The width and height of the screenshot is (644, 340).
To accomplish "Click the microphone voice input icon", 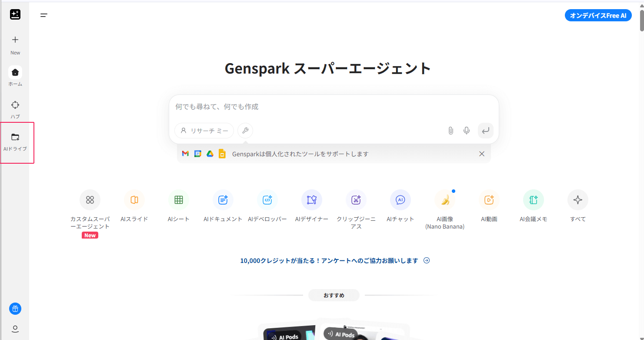I will pyautogui.click(x=467, y=131).
